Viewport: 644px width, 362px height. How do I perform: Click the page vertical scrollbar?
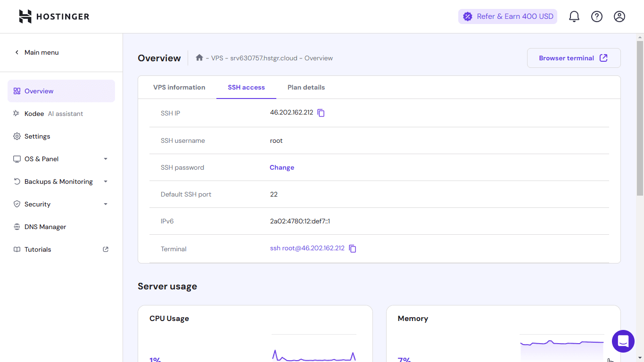click(640, 118)
